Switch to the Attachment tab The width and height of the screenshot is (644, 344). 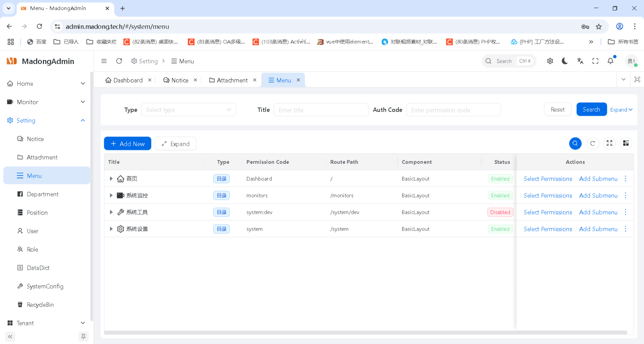(228, 80)
